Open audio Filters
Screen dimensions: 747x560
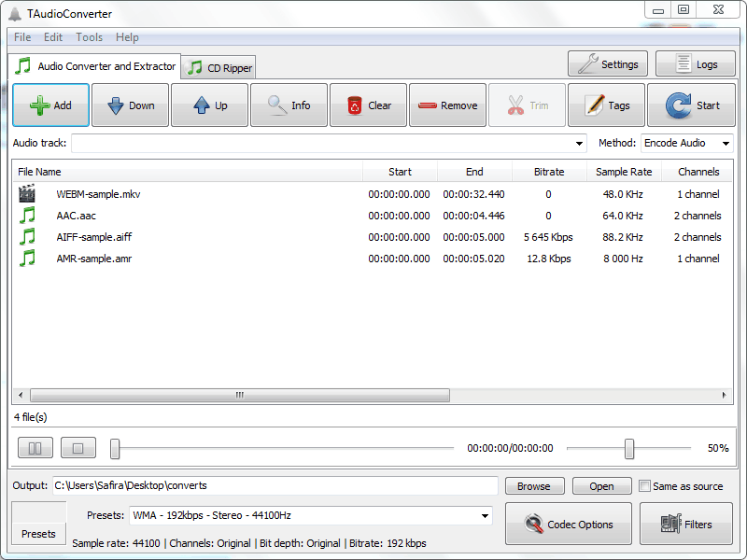pos(686,524)
